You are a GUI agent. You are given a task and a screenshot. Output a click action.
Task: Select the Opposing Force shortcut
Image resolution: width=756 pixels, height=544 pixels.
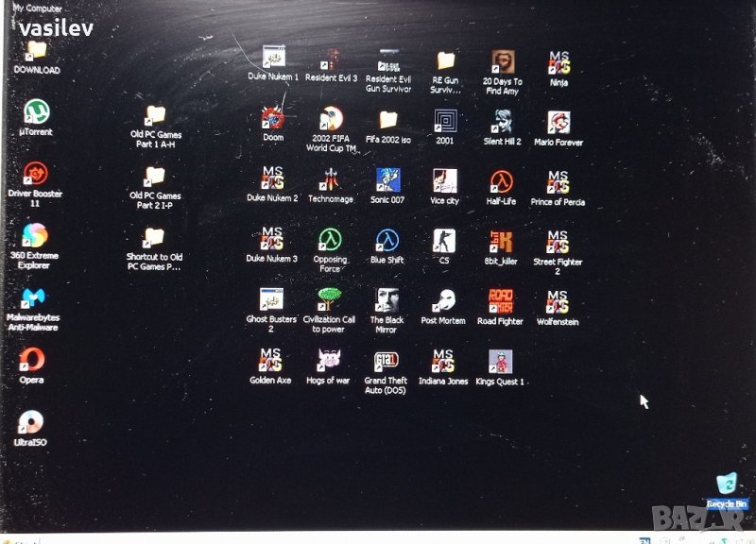[x=330, y=240]
